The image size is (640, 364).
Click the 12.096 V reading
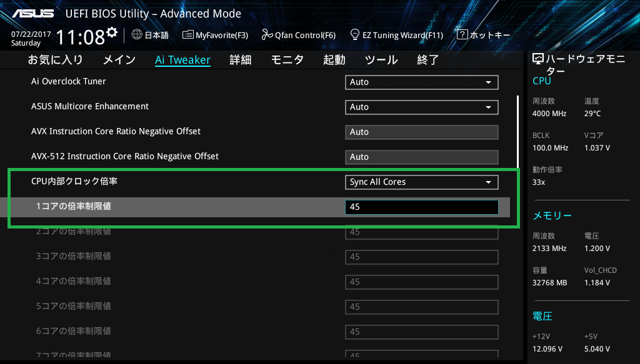point(547,349)
